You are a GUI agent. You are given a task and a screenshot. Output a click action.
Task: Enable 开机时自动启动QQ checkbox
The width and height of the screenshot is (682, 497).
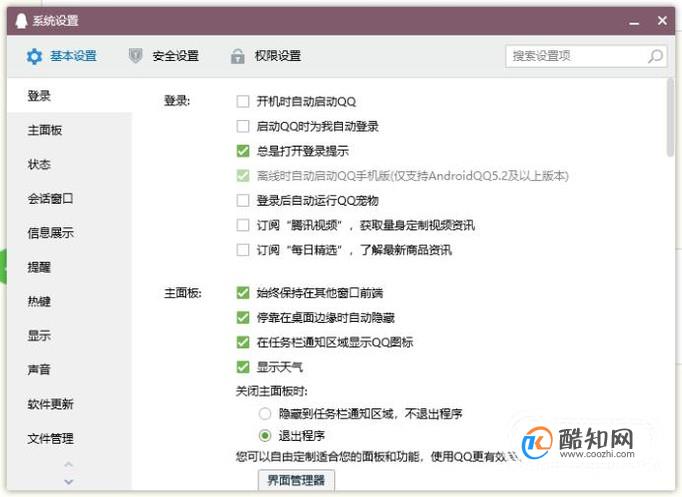tap(243, 102)
